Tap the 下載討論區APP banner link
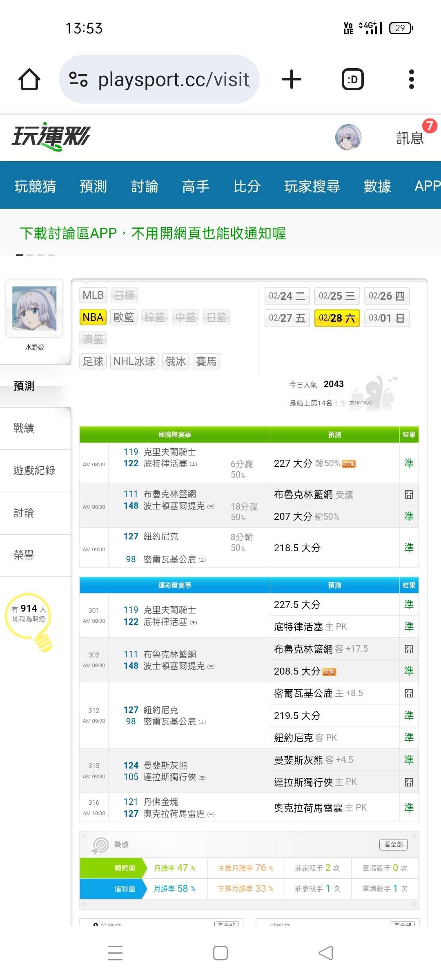 click(x=153, y=233)
